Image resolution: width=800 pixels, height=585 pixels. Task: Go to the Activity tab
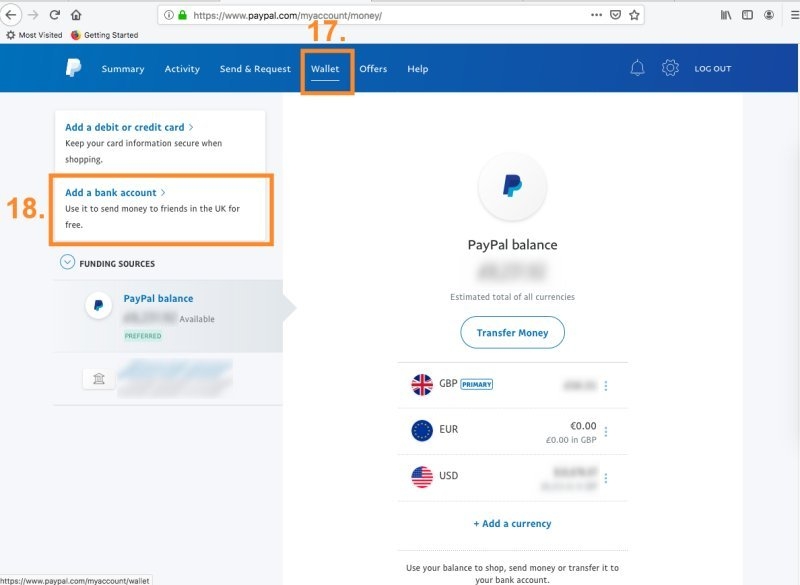click(x=182, y=69)
